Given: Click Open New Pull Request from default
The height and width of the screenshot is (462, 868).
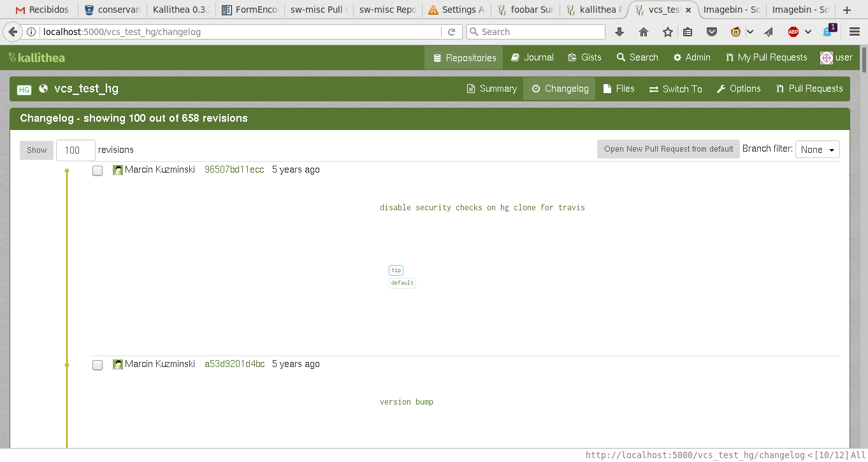Looking at the screenshot, I should tap(669, 149).
